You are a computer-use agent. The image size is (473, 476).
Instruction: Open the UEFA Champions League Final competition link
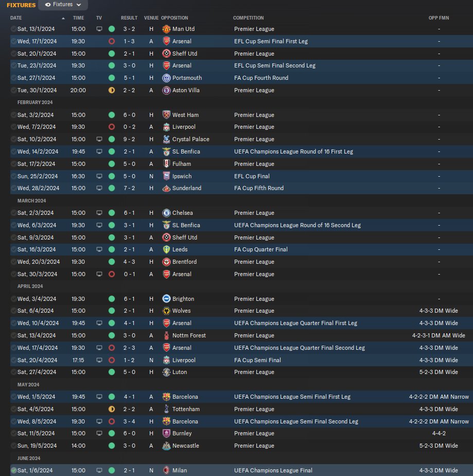(273, 470)
